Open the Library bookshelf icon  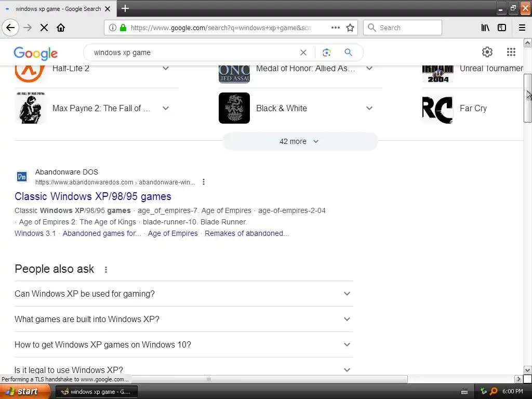click(485, 28)
